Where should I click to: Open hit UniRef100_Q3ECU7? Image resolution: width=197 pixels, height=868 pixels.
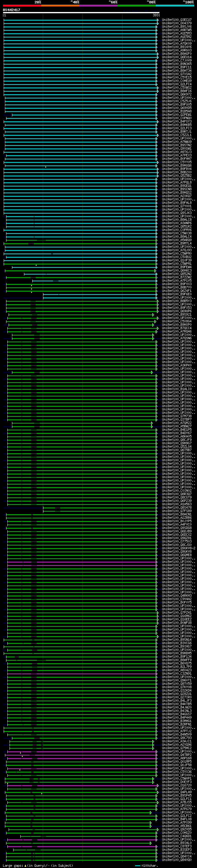point(176,20)
